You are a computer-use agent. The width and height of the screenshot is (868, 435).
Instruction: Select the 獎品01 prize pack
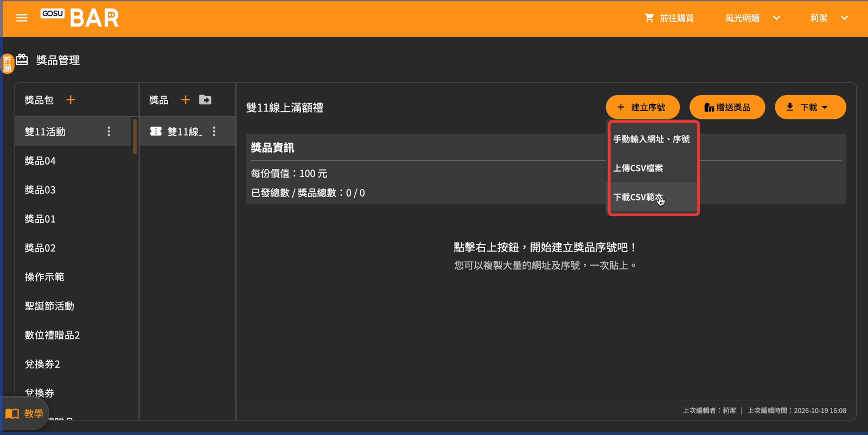(x=73, y=219)
